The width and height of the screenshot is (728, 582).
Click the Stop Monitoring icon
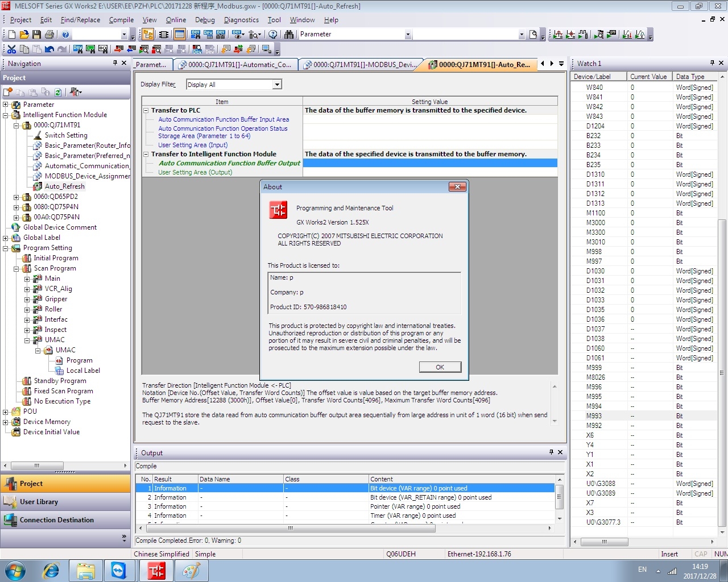156,49
